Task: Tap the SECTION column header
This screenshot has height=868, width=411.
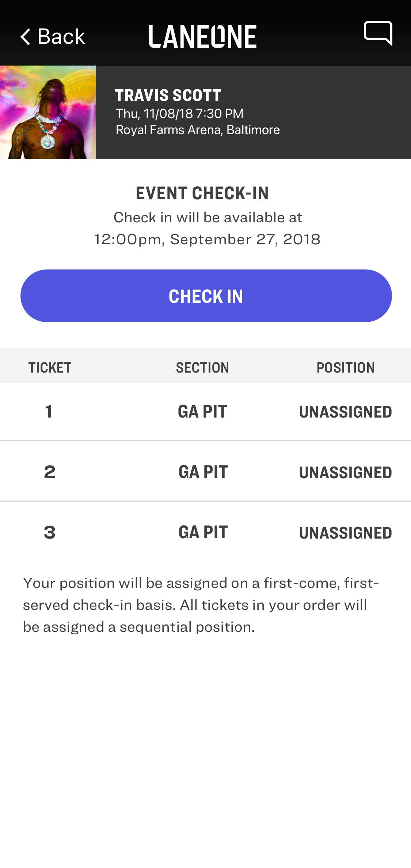Action: 202,367
